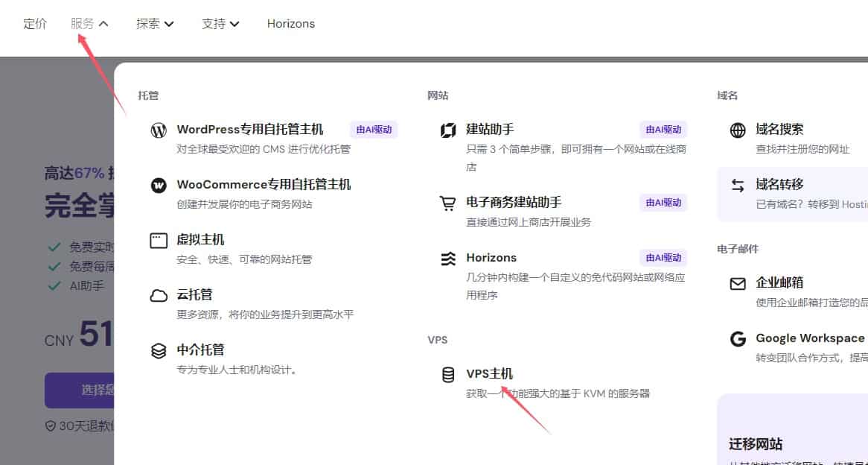This screenshot has height=465, width=868.
Task: Click the WooCommerce logo icon
Action: click(x=159, y=186)
